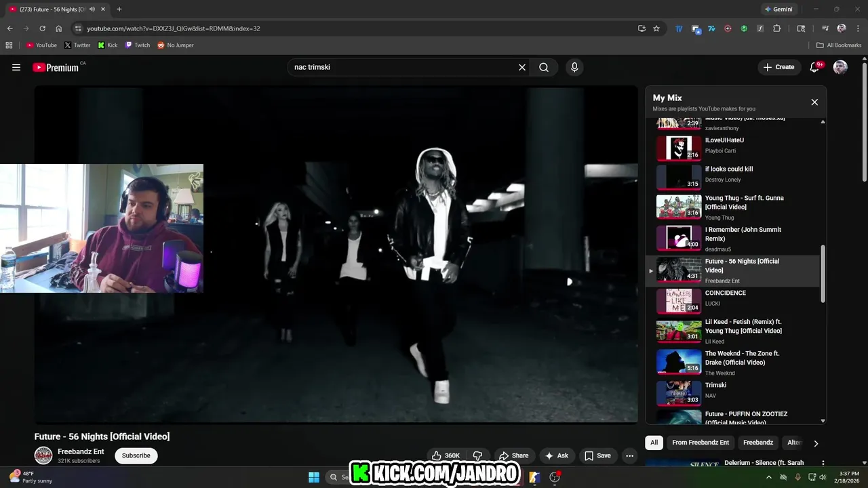Play Trimski by NAV
Image resolution: width=868 pixels, height=488 pixels.
[x=732, y=393]
